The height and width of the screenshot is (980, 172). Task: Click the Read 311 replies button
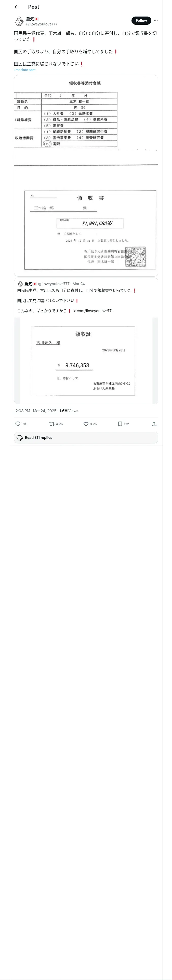pos(86,438)
